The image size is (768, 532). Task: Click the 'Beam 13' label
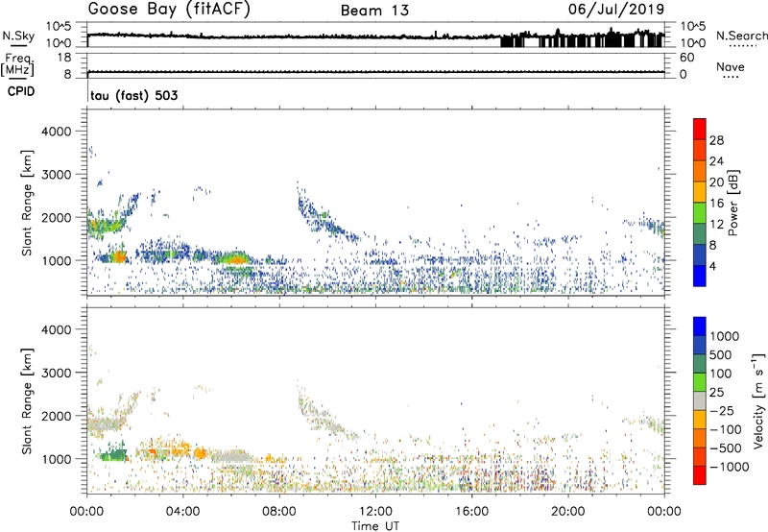click(x=374, y=11)
